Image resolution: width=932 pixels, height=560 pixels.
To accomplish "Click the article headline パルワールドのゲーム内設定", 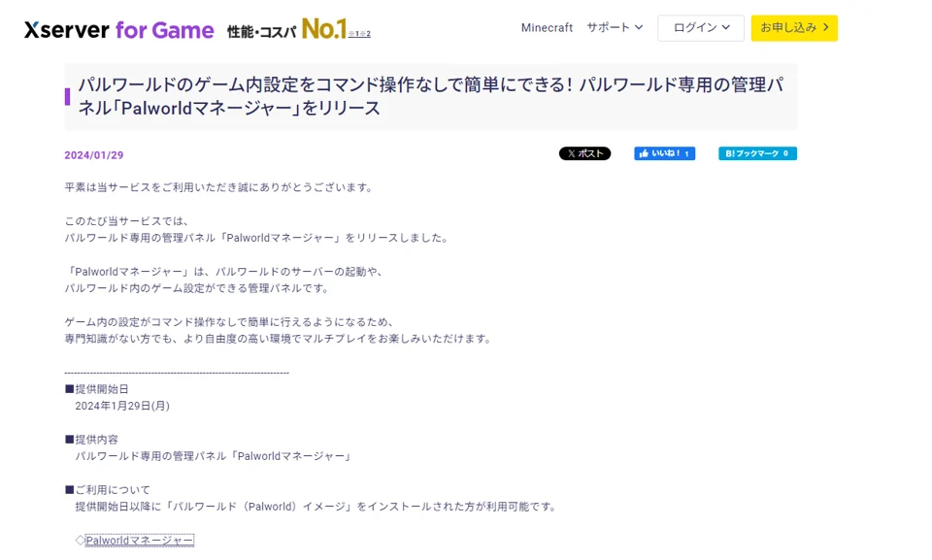I will pyautogui.click(x=431, y=96).
